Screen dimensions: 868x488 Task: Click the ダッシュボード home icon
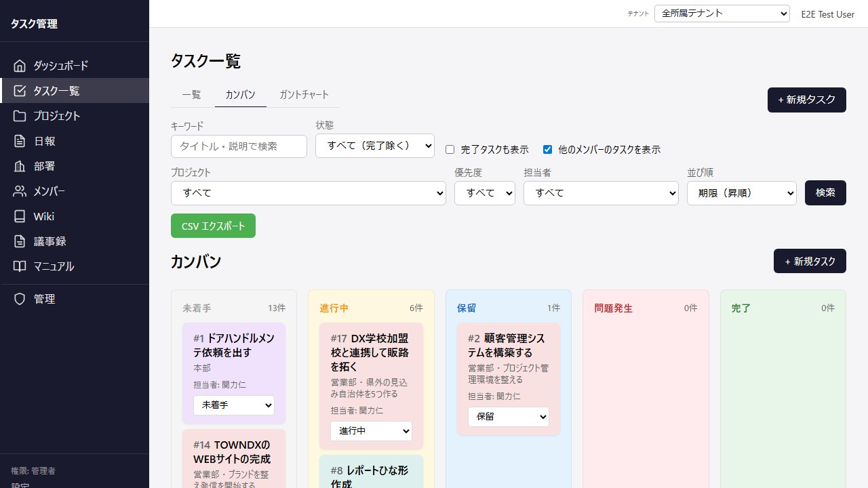click(x=20, y=66)
